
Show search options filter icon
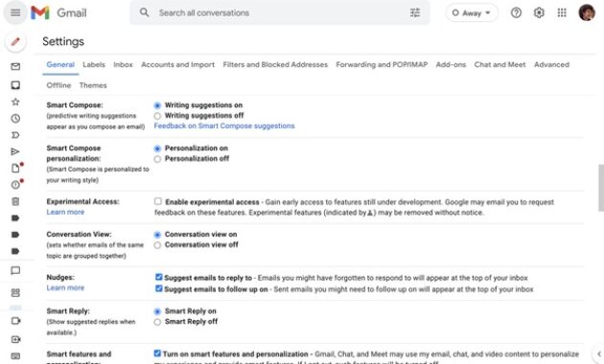(x=415, y=12)
